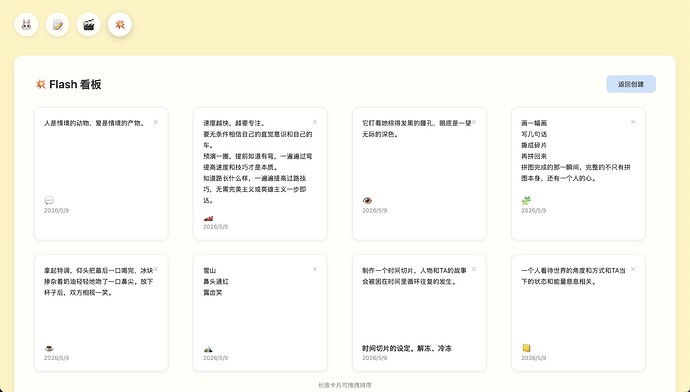Select the line 画一幅画

point(534,123)
